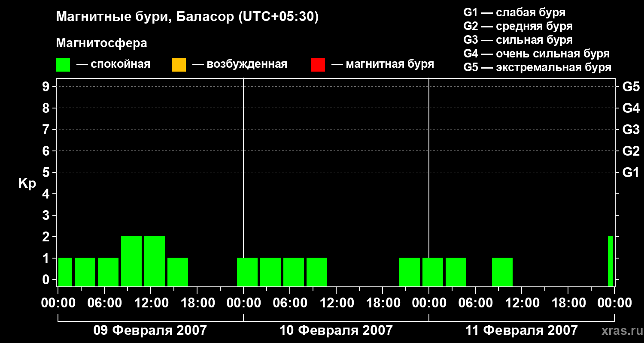
Task: Click the 'G1' label on right axis
Action: [x=631, y=172]
